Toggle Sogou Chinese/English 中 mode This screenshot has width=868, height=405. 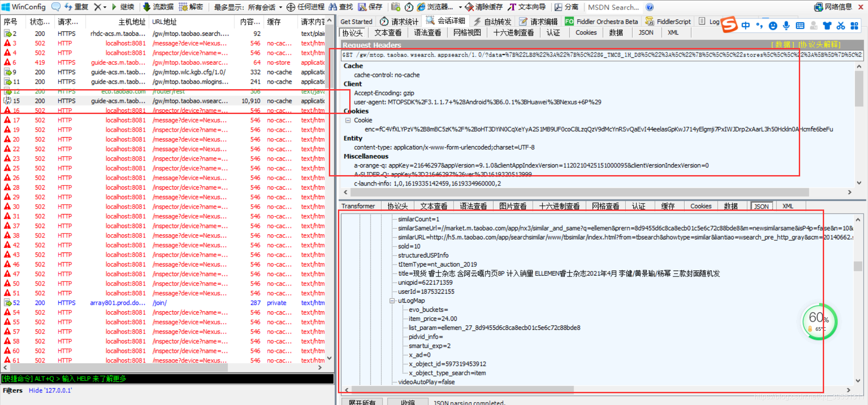745,25
